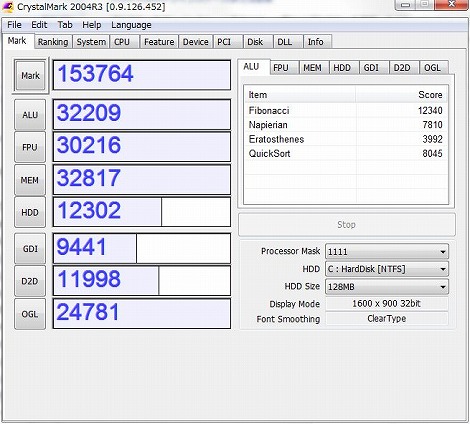Switch to the Device tab
Viewport: 470px width, 424px height.
pyautogui.click(x=195, y=42)
